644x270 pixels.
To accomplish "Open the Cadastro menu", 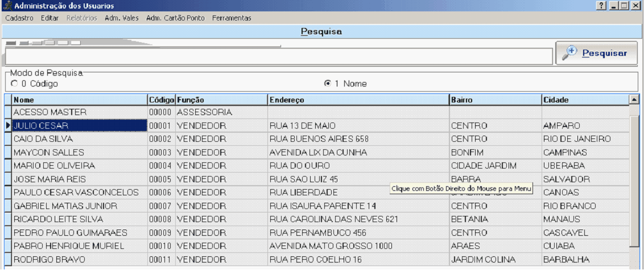I will [x=19, y=18].
